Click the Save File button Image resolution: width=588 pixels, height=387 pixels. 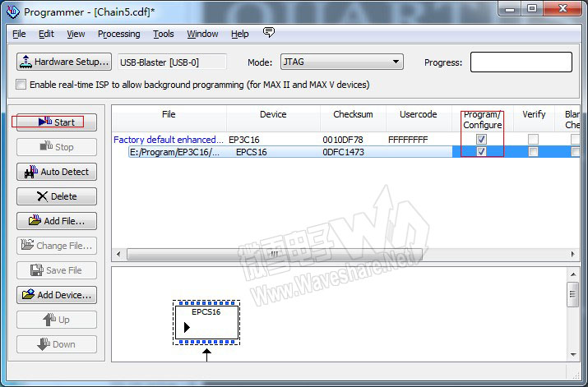57,270
